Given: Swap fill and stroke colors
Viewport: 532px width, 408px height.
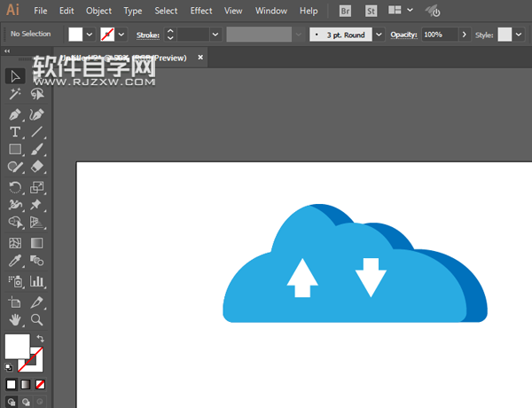Looking at the screenshot, I should click(40, 339).
